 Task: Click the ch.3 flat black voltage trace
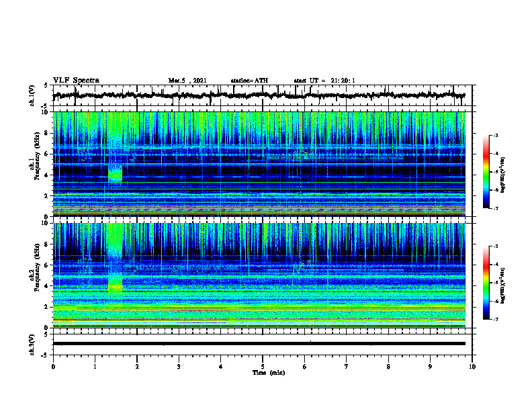coord(259,344)
